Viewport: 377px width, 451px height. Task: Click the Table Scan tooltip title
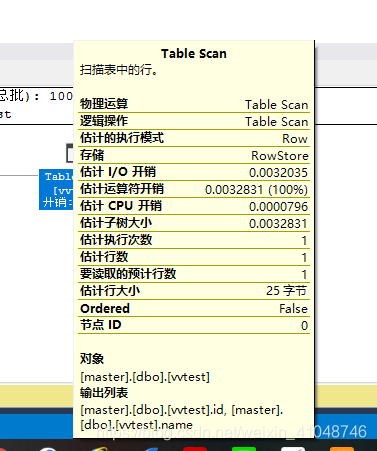[x=194, y=54]
